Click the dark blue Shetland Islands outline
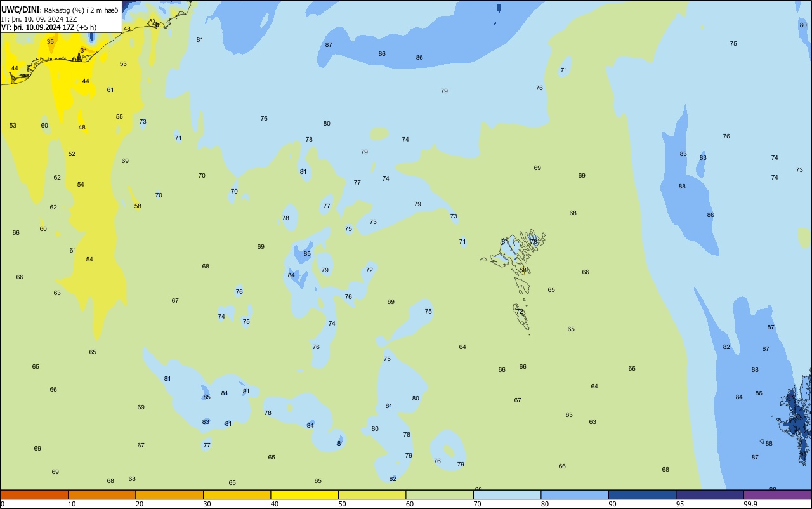The width and height of the screenshot is (812, 509). (x=796, y=419)
